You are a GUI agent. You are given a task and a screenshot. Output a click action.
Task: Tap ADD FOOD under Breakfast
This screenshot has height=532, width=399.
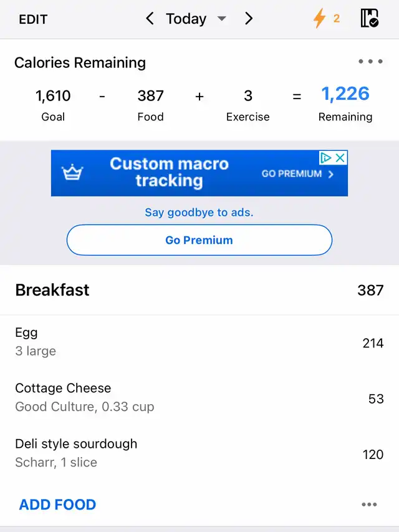(57, 505)
